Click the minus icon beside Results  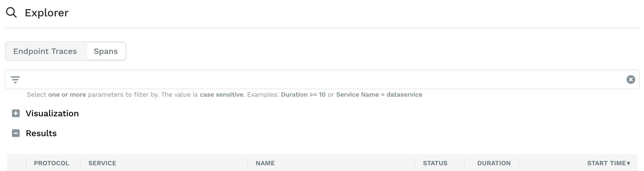(x=16, y=133)
